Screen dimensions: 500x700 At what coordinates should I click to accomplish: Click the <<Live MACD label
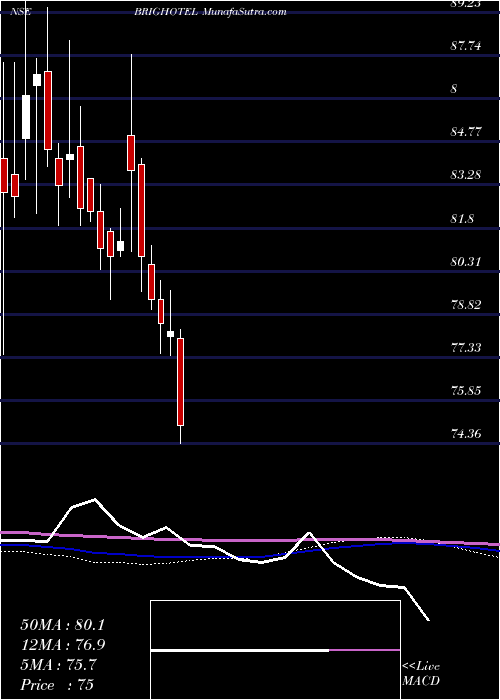pyautogui.click(x=421, y=674)
